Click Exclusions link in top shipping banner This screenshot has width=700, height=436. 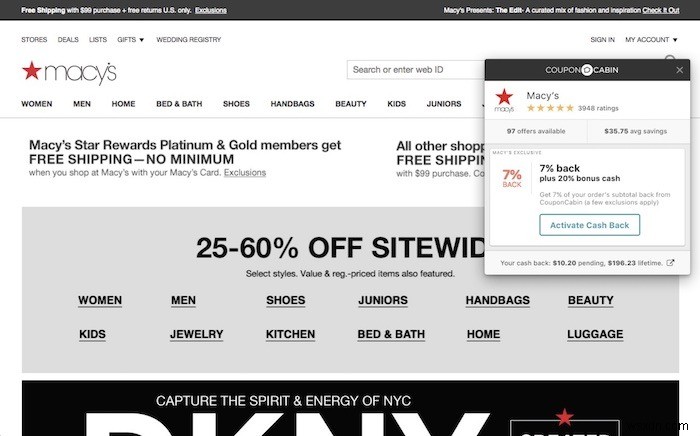coord(211,10)
